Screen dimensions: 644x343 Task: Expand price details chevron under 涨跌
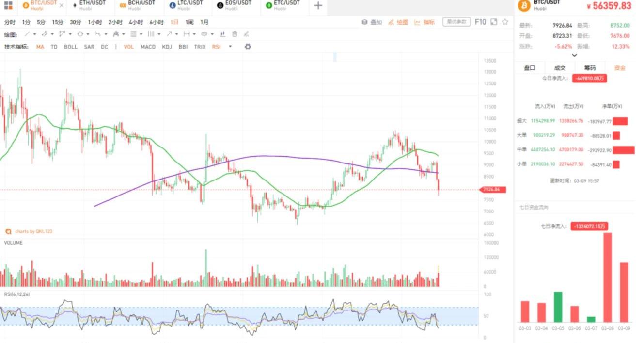pyautogui.click(x=575, y=55)
